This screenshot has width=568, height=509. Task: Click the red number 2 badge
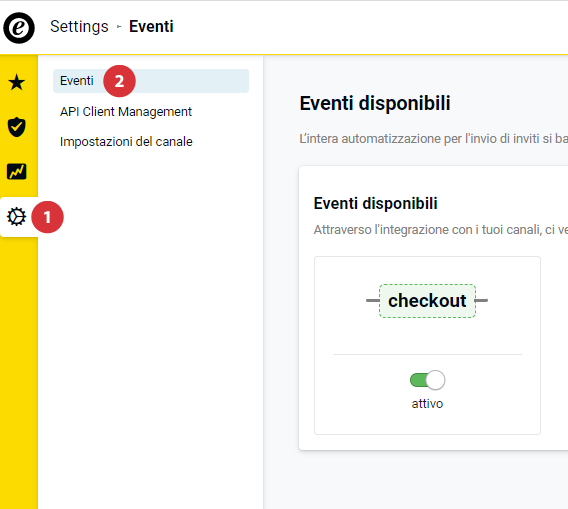120,81
